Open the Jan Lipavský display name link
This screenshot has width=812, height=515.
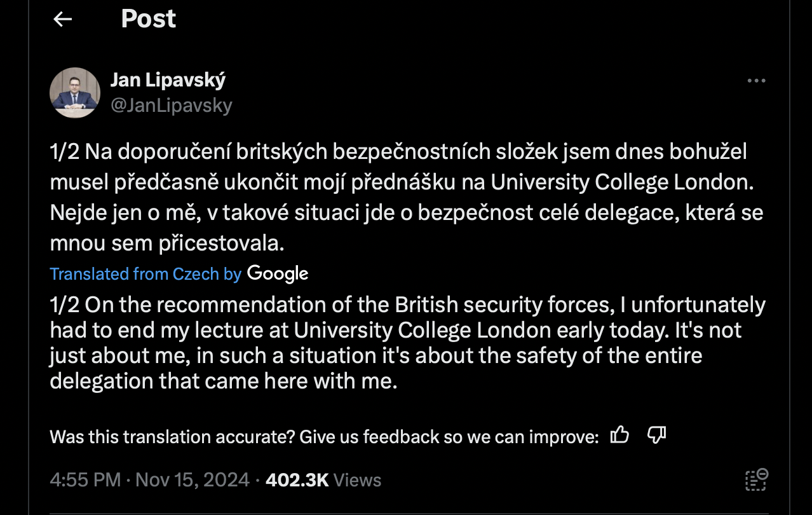coord(168,80)
